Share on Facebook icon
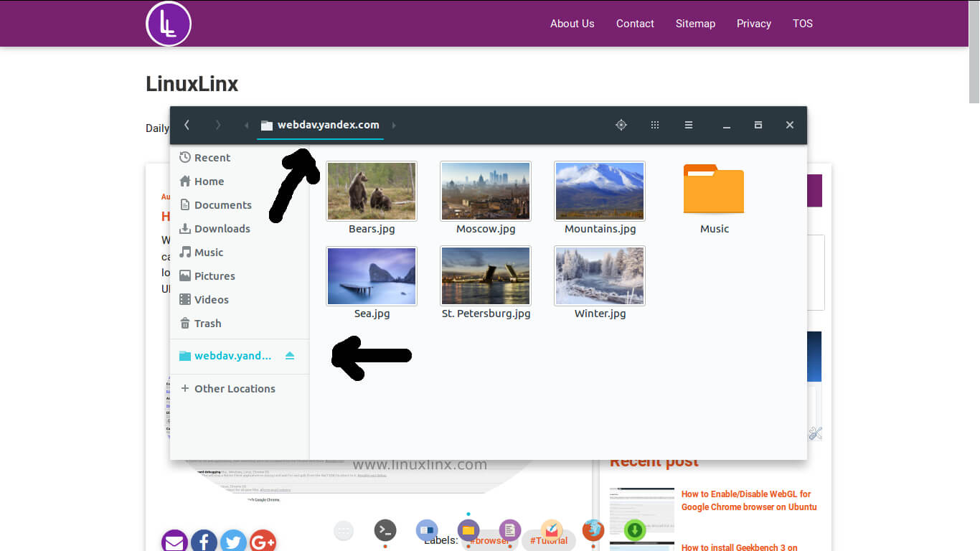The width and height of the screenshot is (980, 551). 204,542
